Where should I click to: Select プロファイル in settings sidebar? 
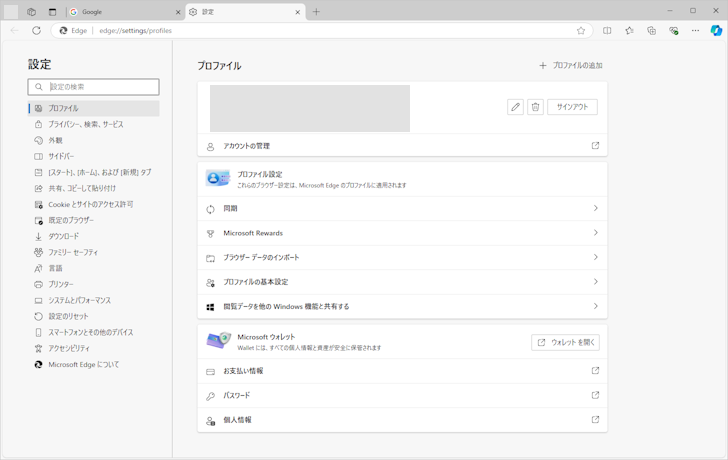(x=93, y=108)
